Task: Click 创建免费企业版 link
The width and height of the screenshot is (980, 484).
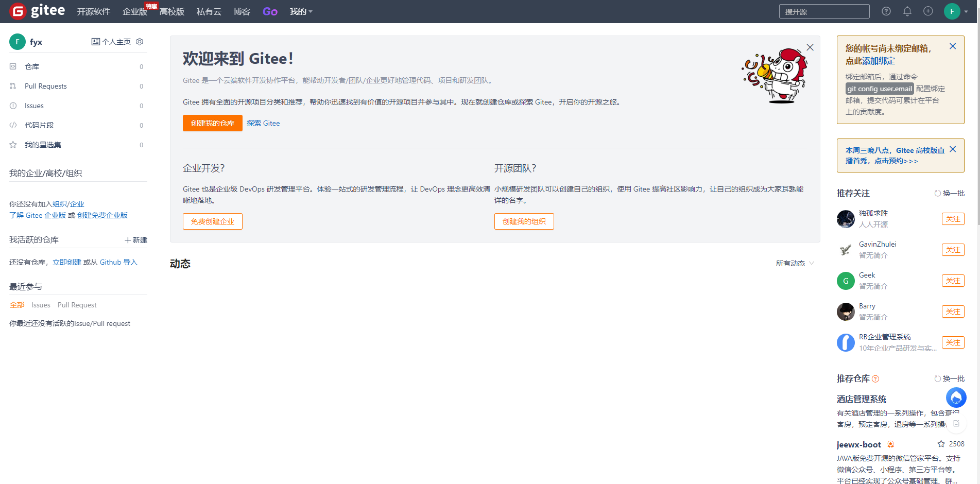Action: coord(102,215)
